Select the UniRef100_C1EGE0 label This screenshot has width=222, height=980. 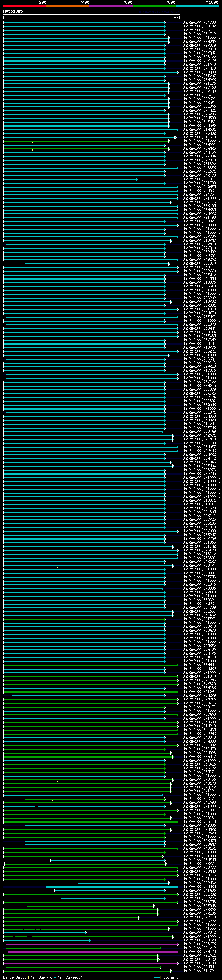(199, 137)
